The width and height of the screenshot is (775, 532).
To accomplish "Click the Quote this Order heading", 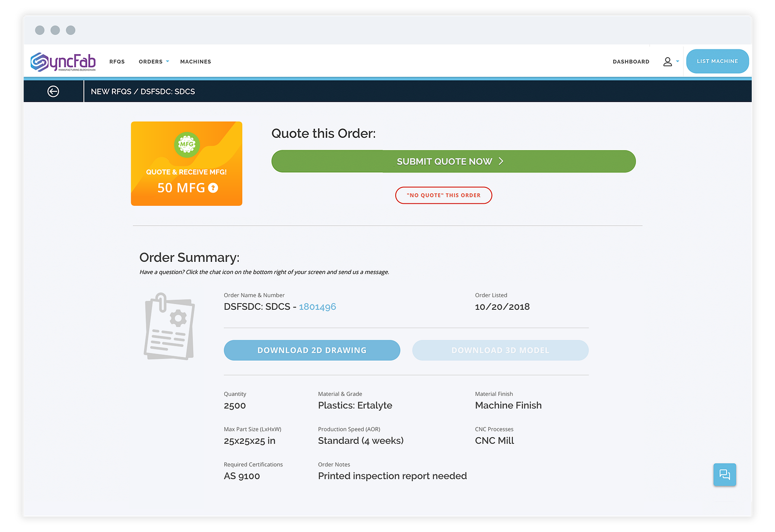I will coord(324,134).
